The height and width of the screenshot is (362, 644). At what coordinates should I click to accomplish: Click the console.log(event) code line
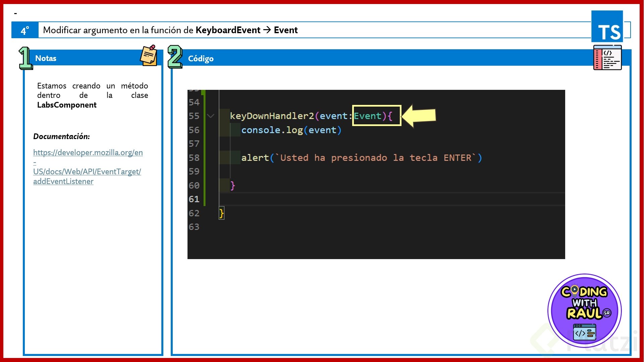point(291,130)
